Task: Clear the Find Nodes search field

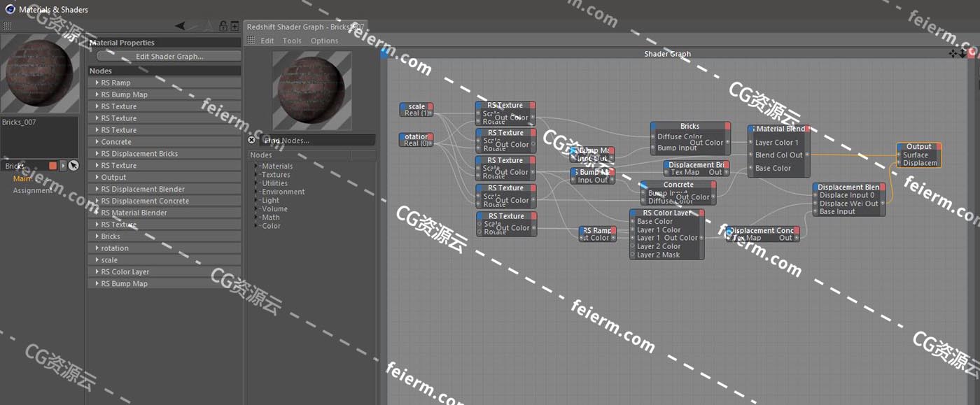Action: coord(252,140)
